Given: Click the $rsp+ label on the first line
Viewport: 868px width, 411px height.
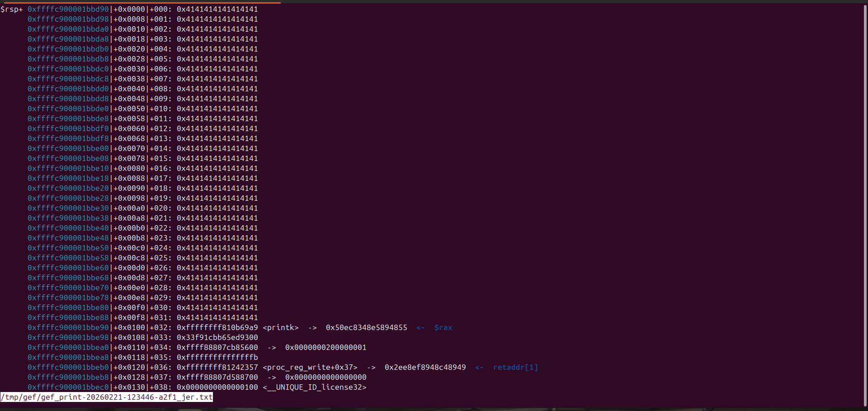Looking at the screenshot, I should 12,9.
